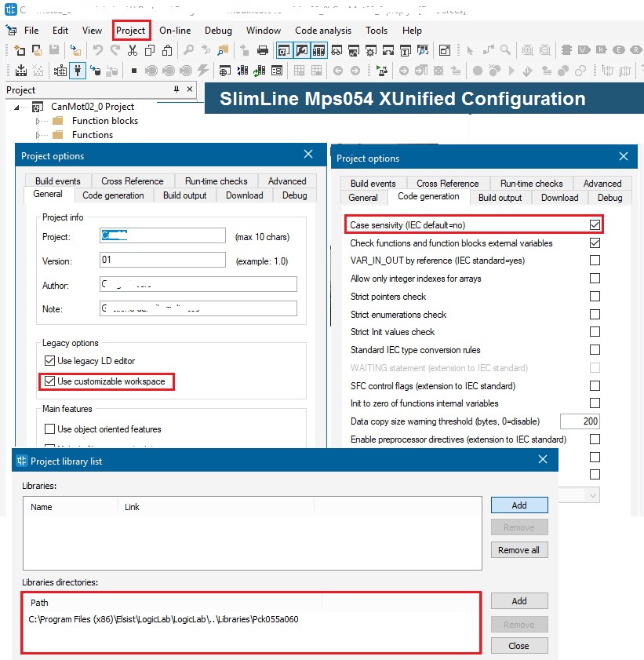Enable Use object oriented features checkbox
The image size is (644, 660).
point(49,429)
